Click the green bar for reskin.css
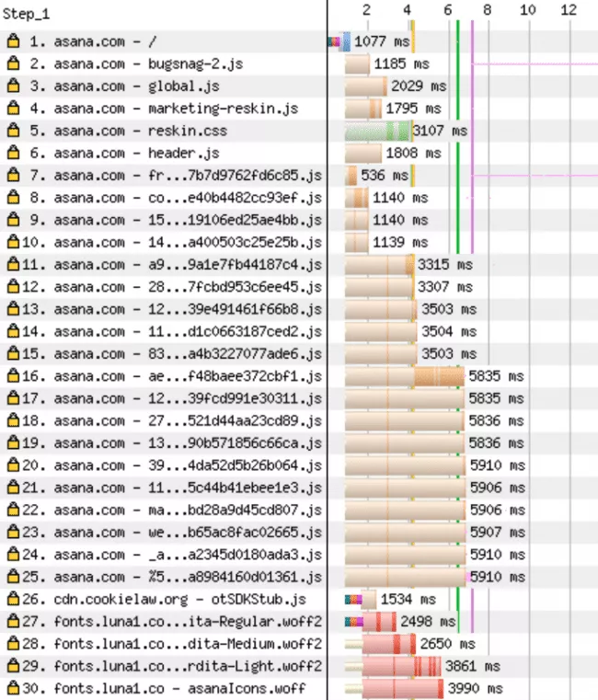This screenshot has width=598, height=700. [377, 131]
